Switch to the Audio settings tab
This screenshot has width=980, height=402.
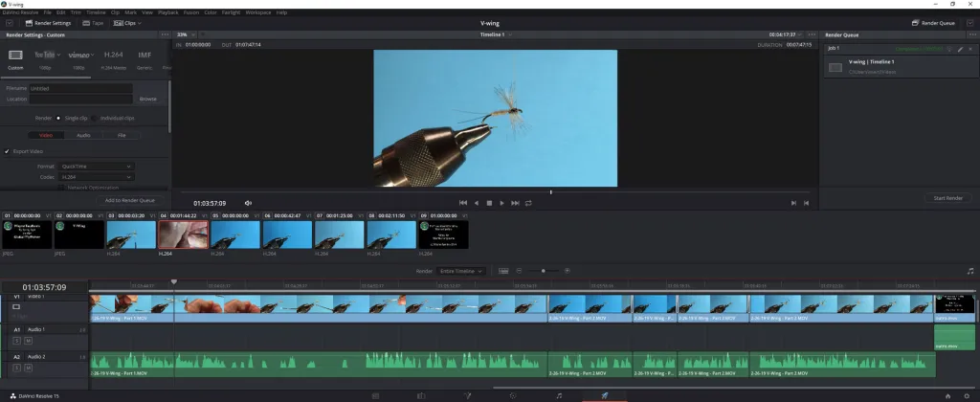(x=83, y=135)
